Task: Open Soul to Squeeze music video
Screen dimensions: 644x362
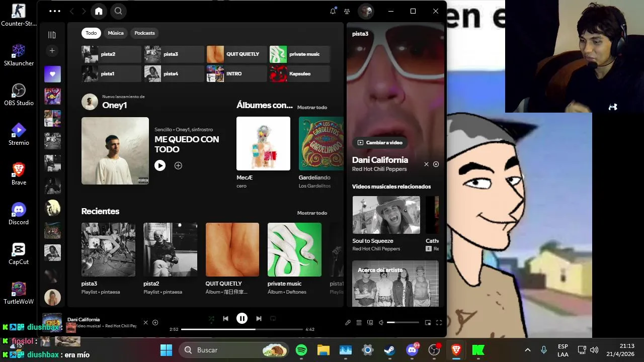Action: click(386, 215)
